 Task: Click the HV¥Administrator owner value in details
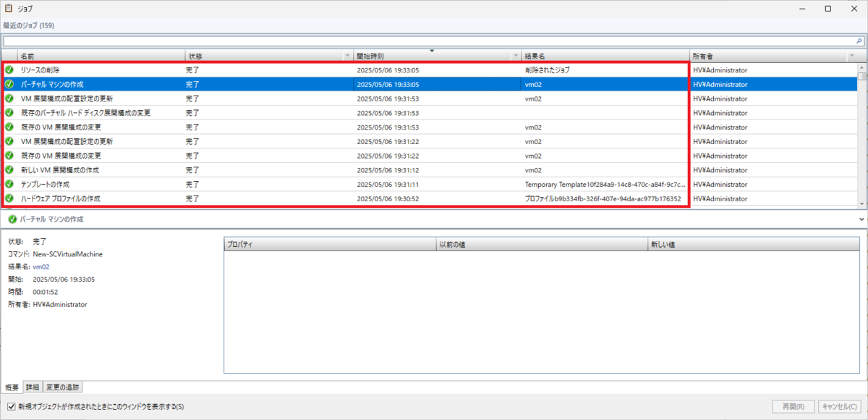click(x=60, y=305)
